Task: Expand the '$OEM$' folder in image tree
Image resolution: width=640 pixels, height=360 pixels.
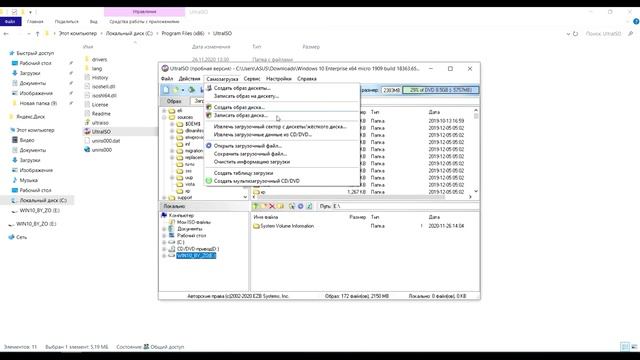Action: 172,124
